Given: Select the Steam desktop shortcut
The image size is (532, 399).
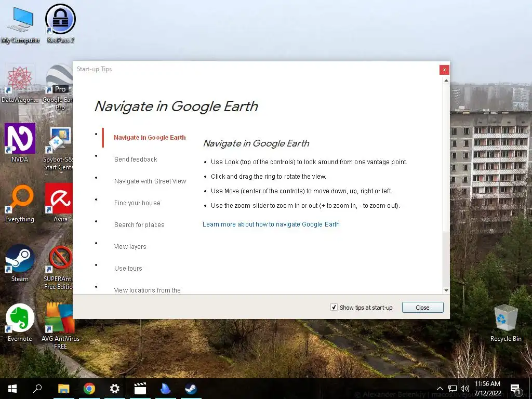Looking at the screenshot, I should (20, 263).
